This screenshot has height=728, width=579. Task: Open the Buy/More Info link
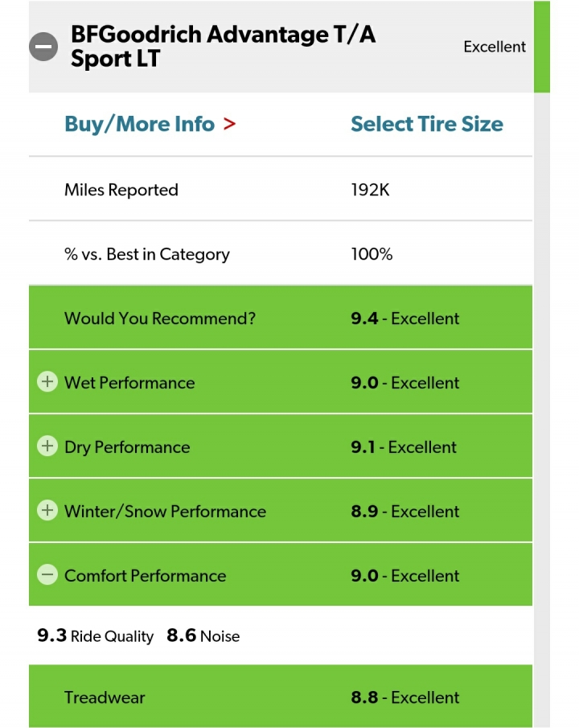click(x=139, y=124)
